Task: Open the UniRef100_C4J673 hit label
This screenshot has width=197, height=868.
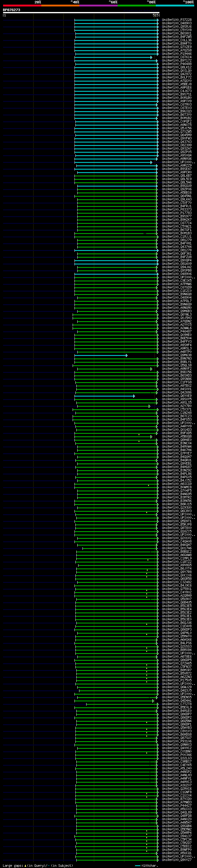Action: [x=177, y=91]
